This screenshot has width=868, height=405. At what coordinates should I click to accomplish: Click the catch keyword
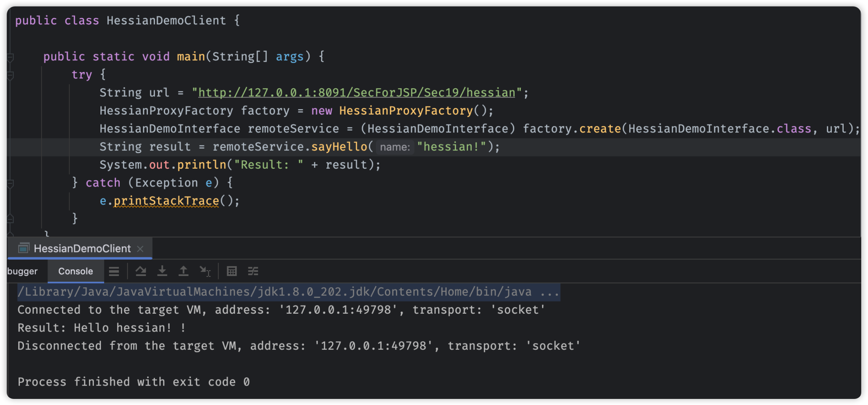coord(103,183)
